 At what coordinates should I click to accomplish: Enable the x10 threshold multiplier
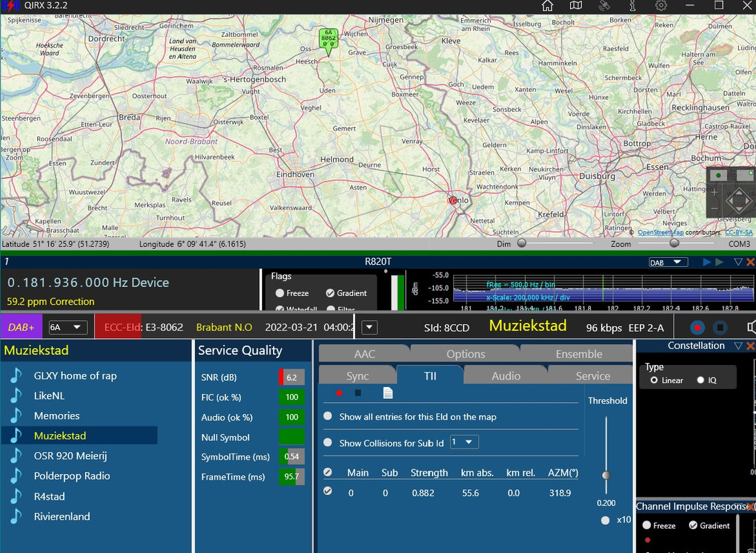pos(605,521)
